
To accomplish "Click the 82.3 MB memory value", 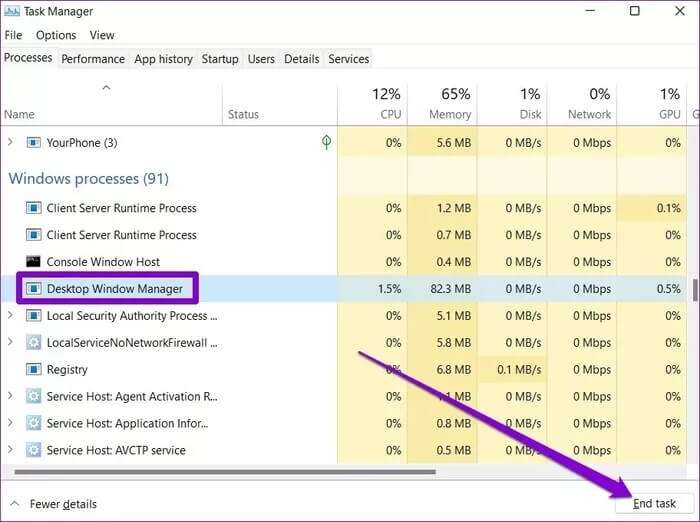I will tap(450, 289).
